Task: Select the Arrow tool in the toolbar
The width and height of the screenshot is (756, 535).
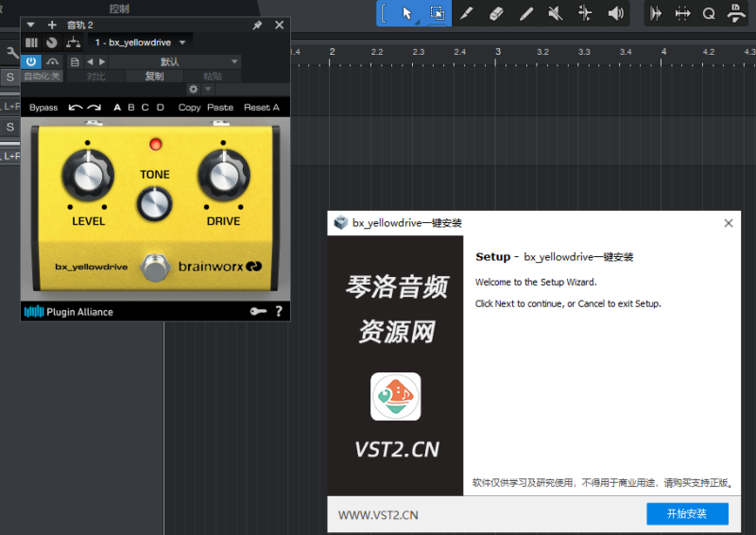Action: pyautogui.click(x=407, y=13)
